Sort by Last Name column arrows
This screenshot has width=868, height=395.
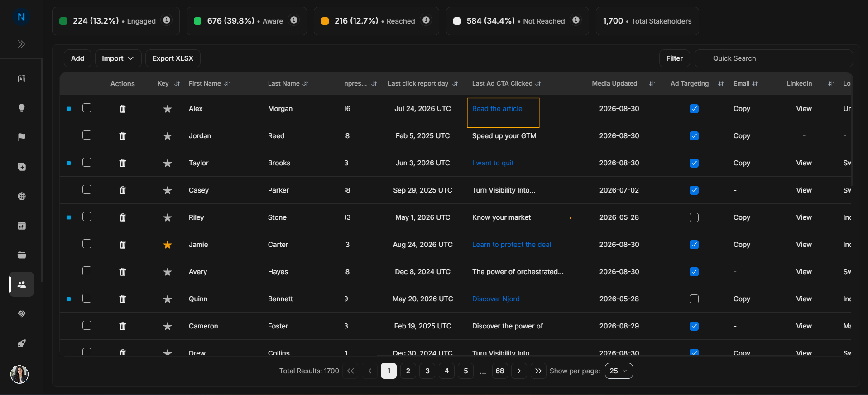point(305,84)
